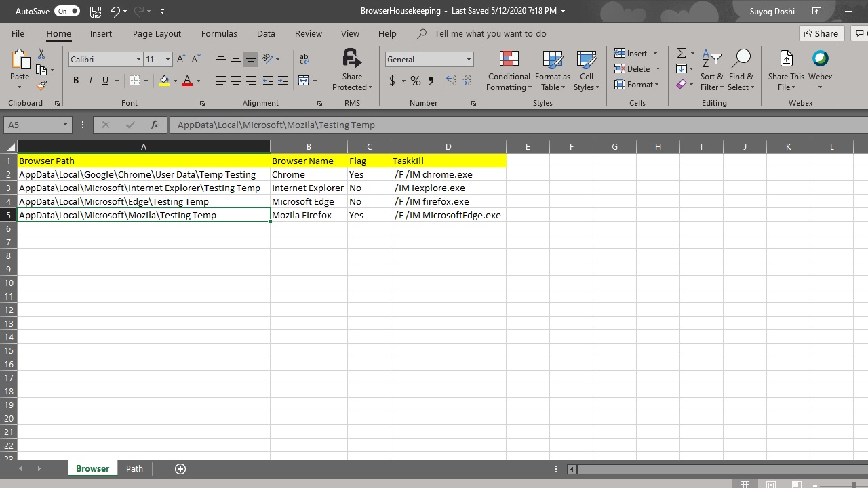
Task: Add a new sheet with plus button
Action: tap(180, 469)
